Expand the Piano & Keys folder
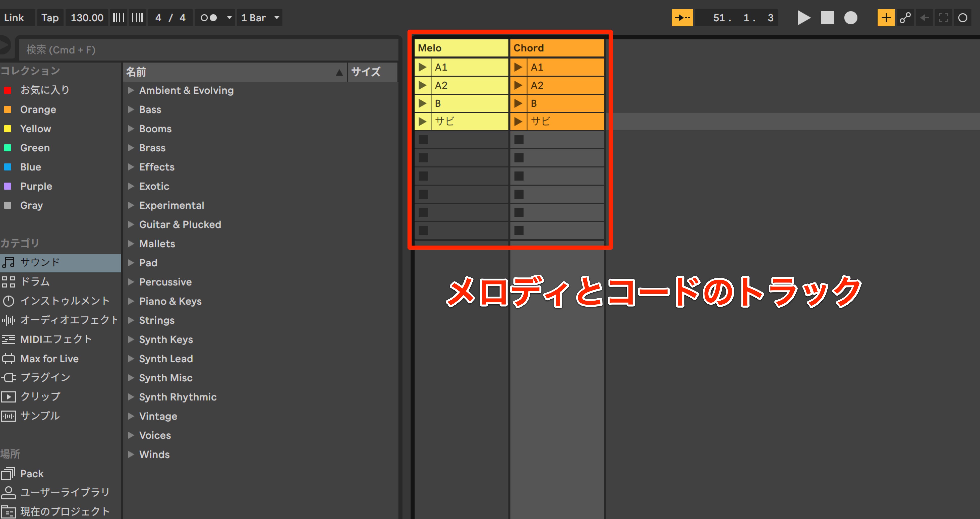The width and height of the screenshot is (980, 519). 130,301
